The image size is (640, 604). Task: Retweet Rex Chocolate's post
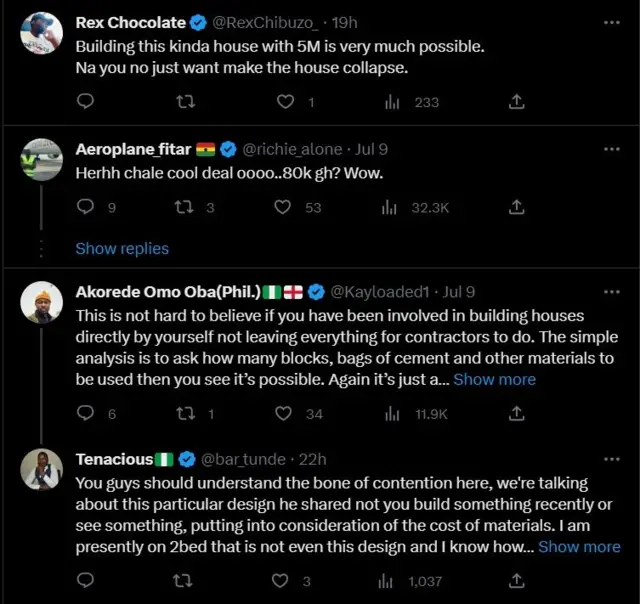(x=185, y=101)
